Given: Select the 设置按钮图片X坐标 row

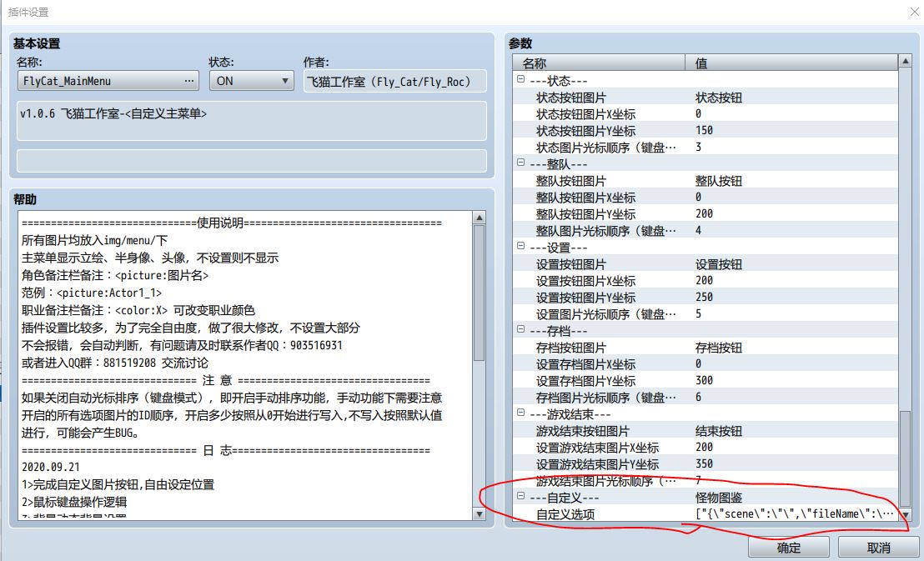Looking at the screenshot, I should click(x=706, y=280).
